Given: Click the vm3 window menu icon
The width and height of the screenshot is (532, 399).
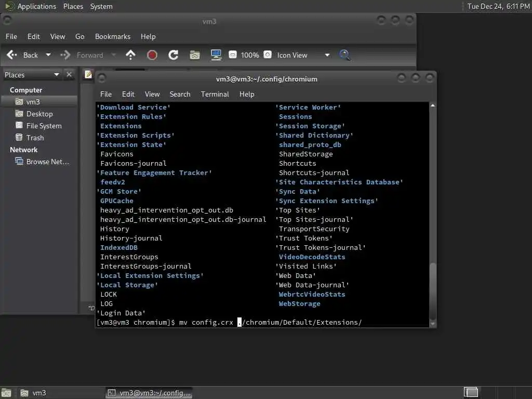Looking at the screenshot, I should [x=7, y=21].
